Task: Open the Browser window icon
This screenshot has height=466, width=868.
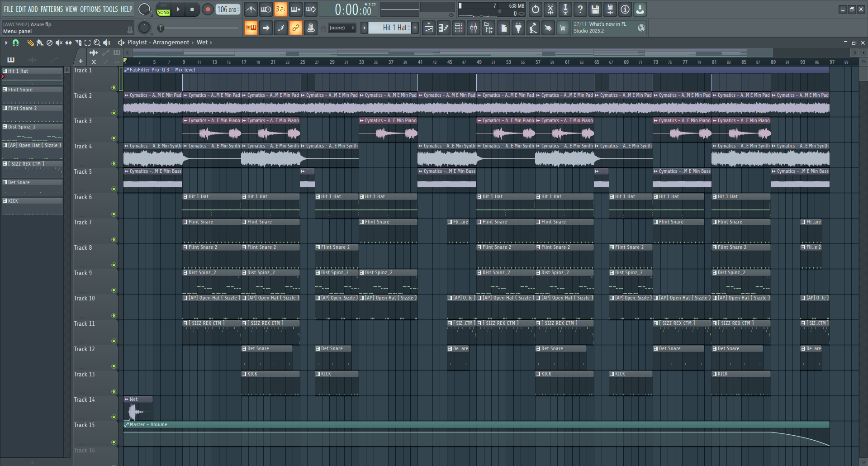Action: click(x=489, y=28)
